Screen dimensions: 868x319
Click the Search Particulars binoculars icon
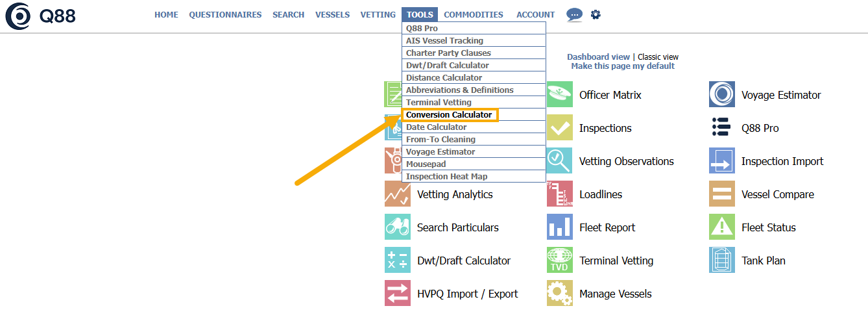pyautogui.click(x=398, y=227)
